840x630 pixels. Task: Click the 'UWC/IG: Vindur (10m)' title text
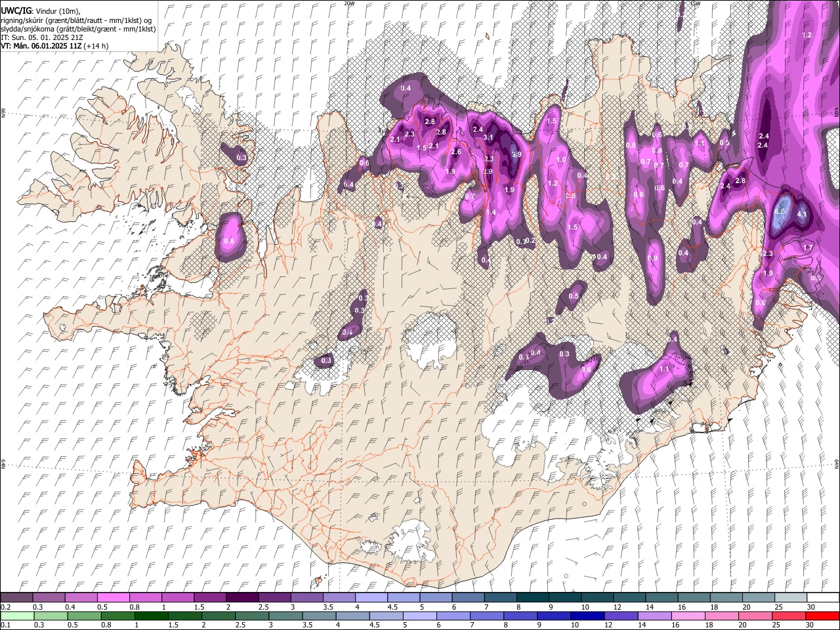pos(40,11)
